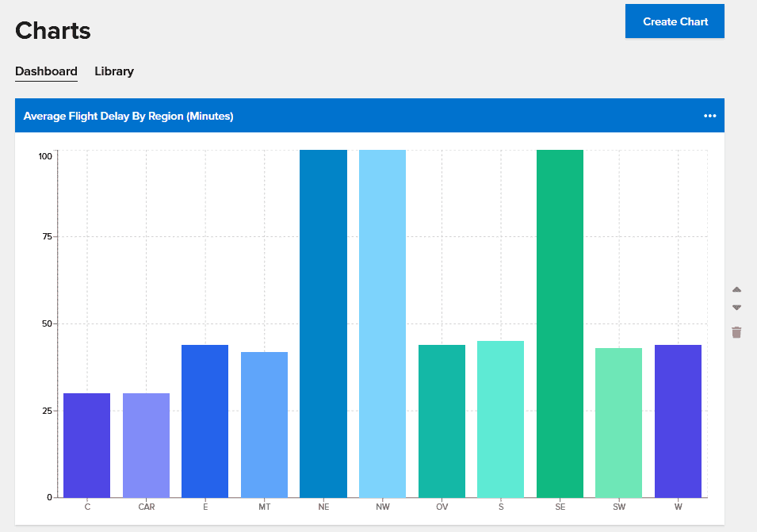Move the chart down with the down-arrow icon
Image resolution: width=757 pixels, height=532 pixels.
pyautogui.click(x=736, y=307)
